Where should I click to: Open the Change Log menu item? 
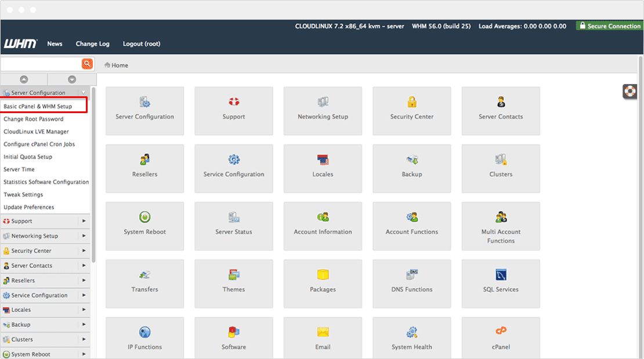coord(92,43)
